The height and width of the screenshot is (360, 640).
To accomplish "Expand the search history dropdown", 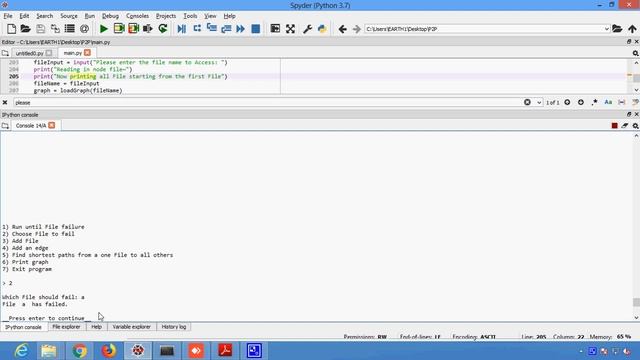I will click(x=539, y=102).
